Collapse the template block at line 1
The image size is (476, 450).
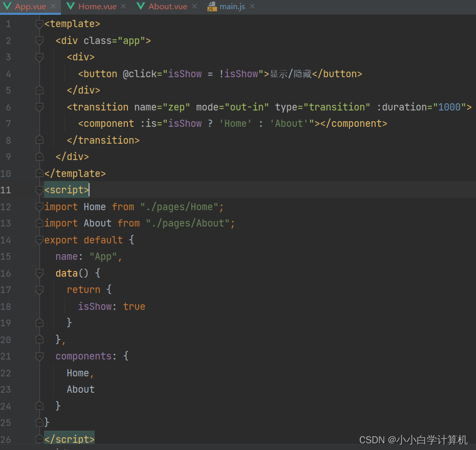(x=39, y=24)
